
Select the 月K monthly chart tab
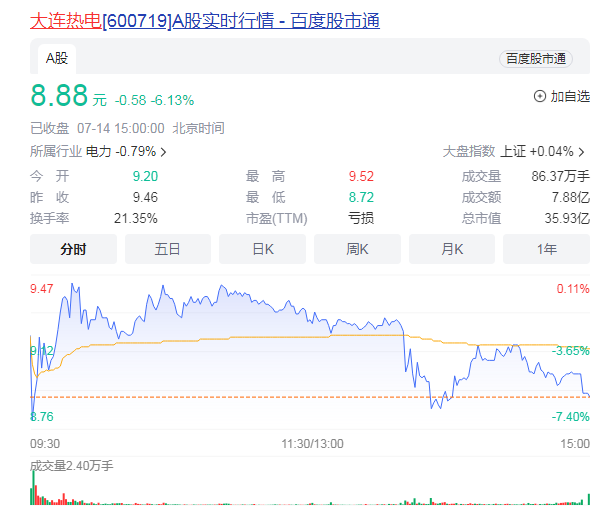(x=451, y=249)
